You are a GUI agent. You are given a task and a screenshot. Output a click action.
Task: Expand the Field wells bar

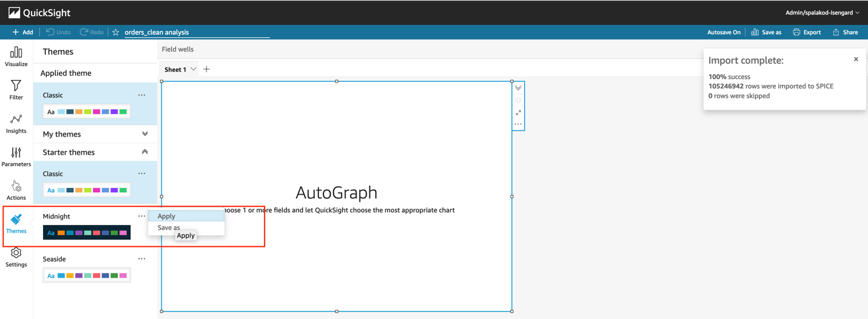(178, 49)
